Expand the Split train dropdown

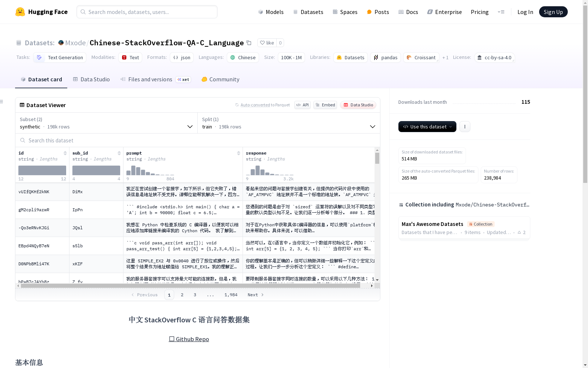[289, 123]
